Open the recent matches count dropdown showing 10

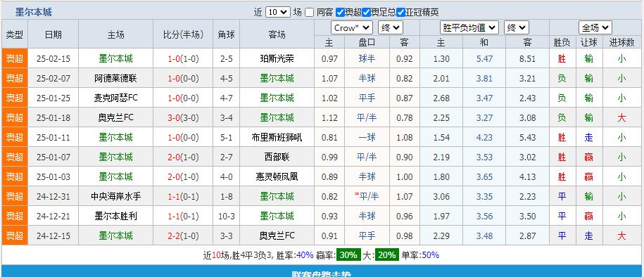coord(278,13)
